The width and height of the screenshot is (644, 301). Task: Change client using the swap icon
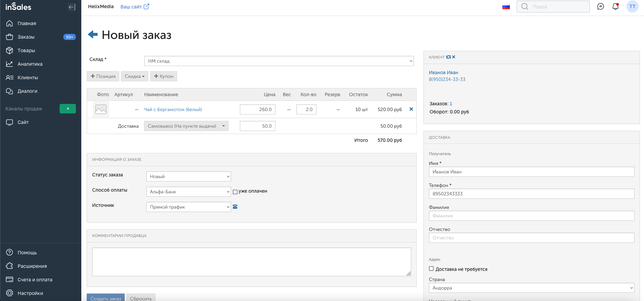tap(449, 57)
